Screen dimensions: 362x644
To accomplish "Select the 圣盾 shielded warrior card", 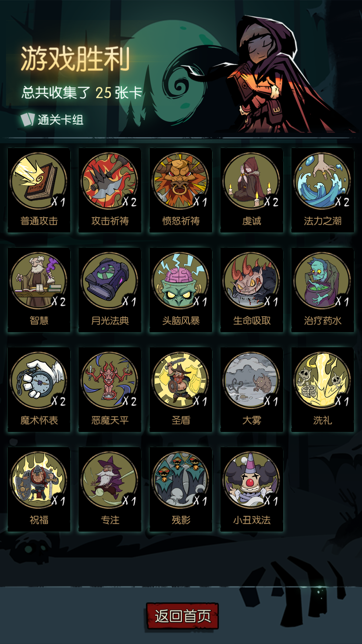I will (181, 389).
